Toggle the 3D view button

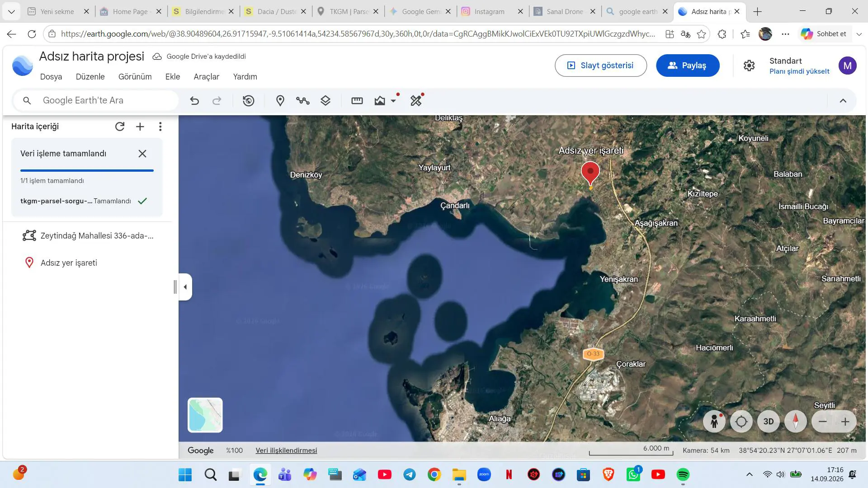point(769,422)
